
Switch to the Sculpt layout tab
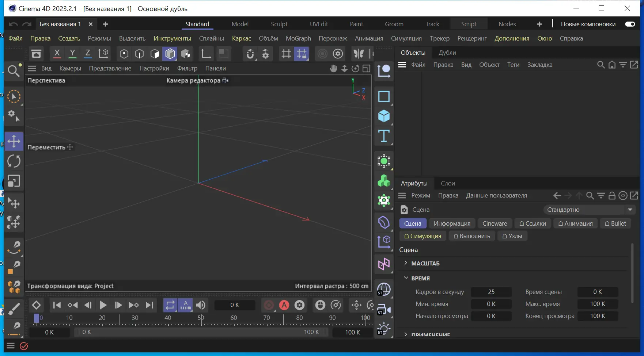tap(279, 24)
